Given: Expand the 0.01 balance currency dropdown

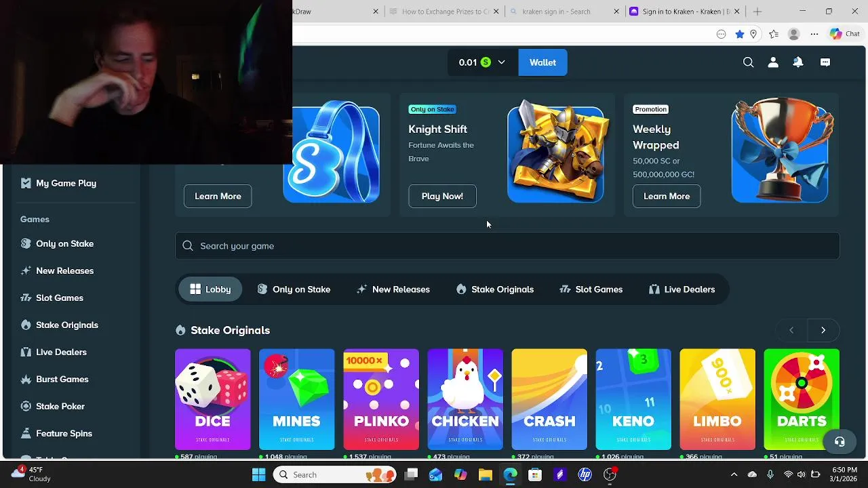Looking at the screenshot, I should (482, 62).
